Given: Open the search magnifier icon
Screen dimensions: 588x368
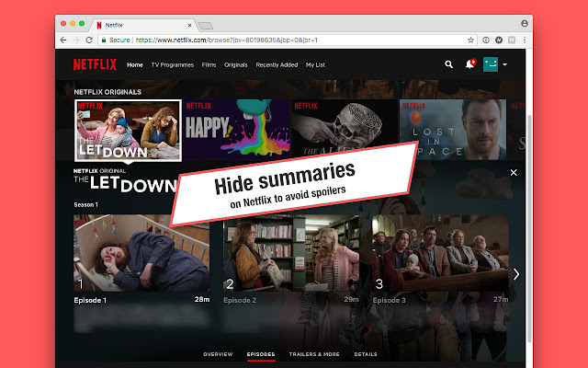Looking at the screenshot, I should 448,64.
